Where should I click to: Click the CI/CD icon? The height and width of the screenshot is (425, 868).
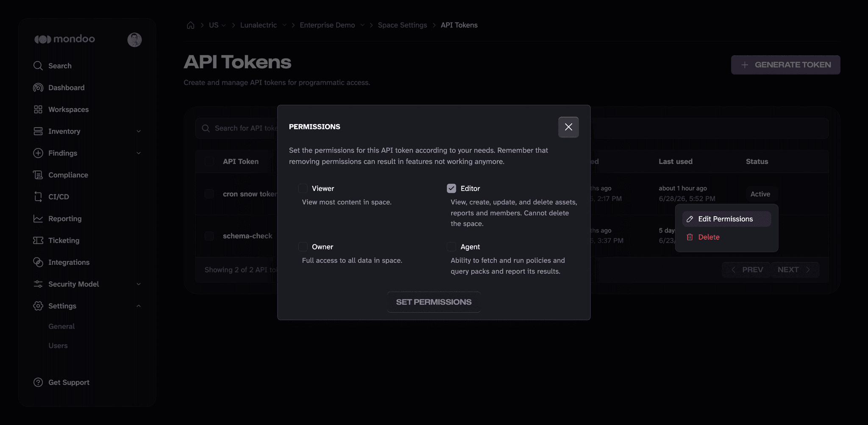point(38,197)
